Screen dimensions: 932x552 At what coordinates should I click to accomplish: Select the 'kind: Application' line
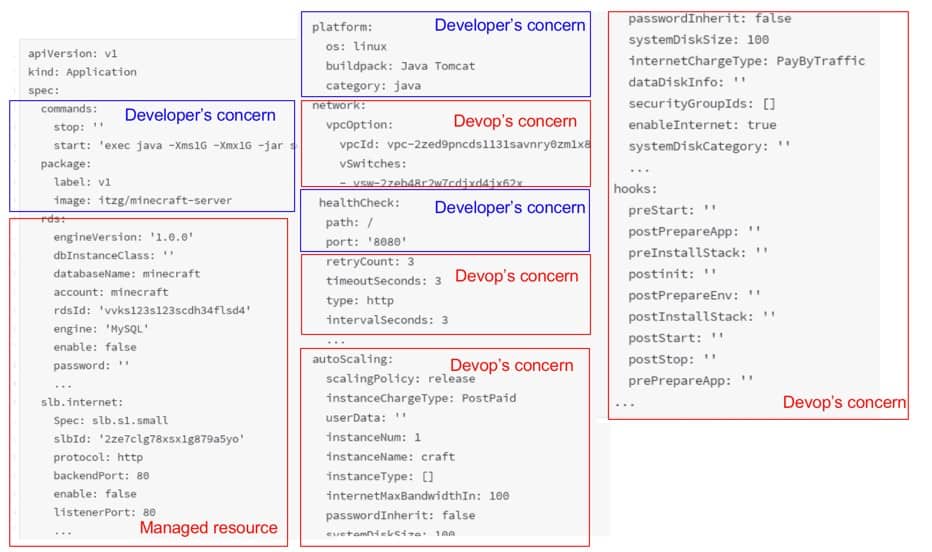coord(83,72)
